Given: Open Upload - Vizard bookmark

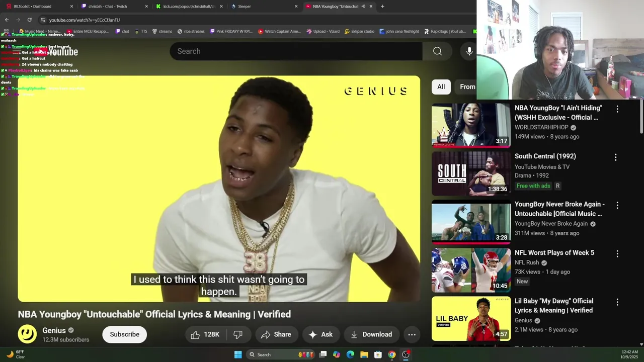Looking at the screenshot, I should tap(323, 31).
